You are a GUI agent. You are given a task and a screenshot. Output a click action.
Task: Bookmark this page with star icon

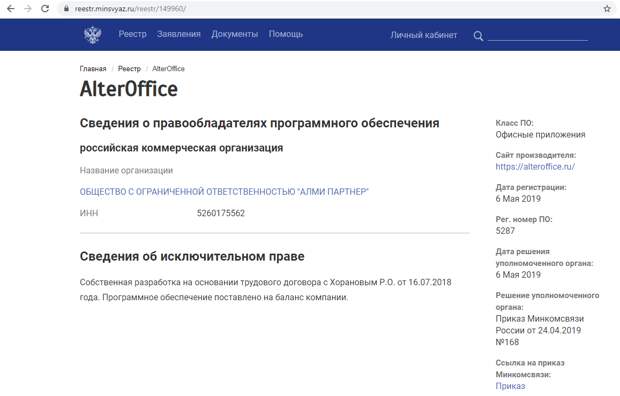(x=607, y=8)
